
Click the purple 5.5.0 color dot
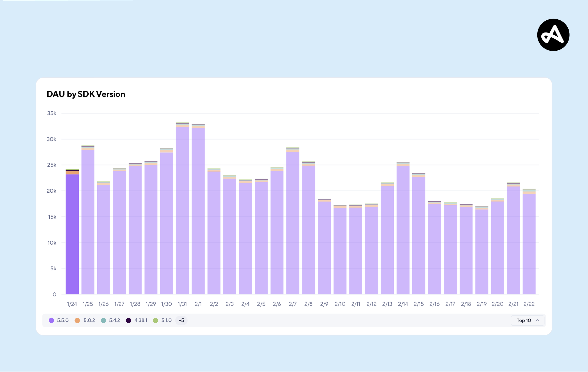point(51,320)
